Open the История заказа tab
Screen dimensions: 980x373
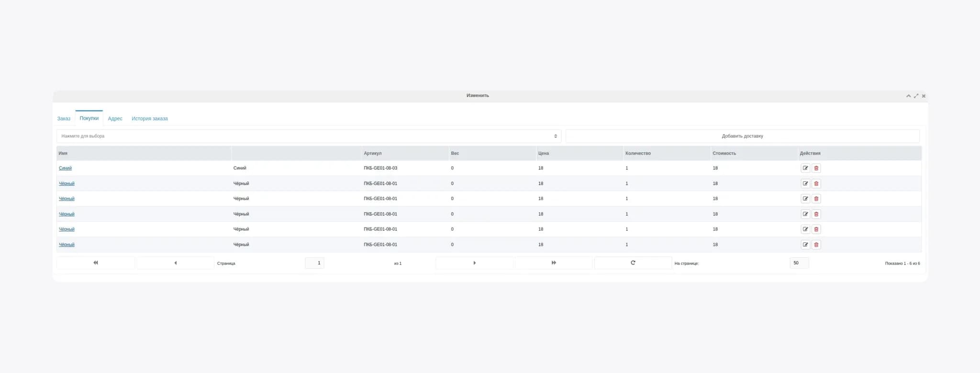149,119
